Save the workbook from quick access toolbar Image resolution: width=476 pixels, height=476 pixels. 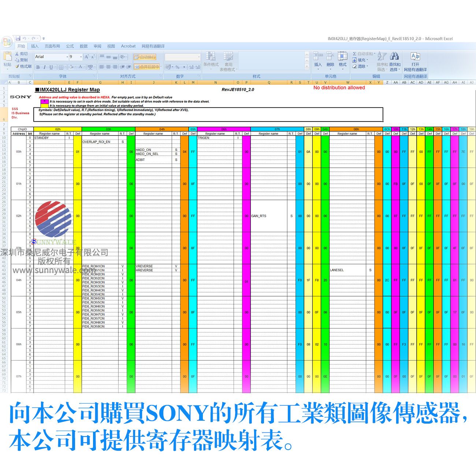[18, 38]
